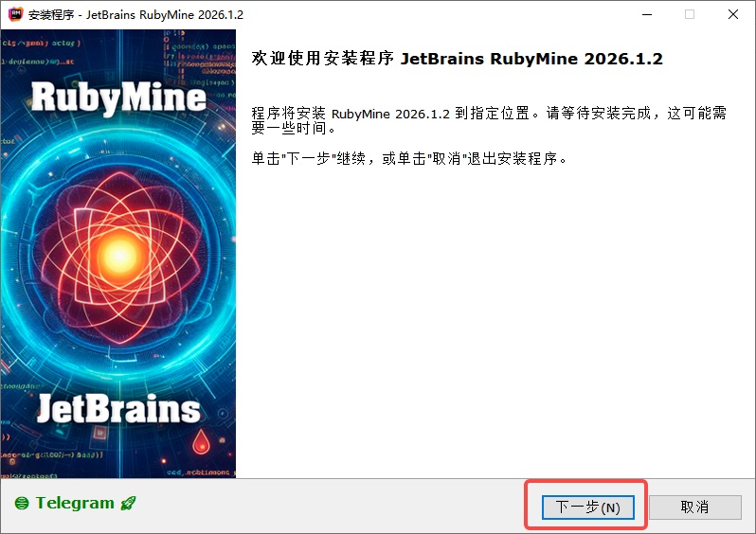Image resolution: width=756 pixels, height=534 pixels.
Task: Click the RubyMine icon in the title bar
Action: point(15,14)
